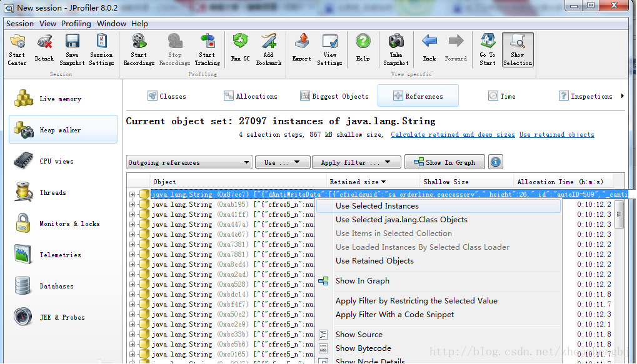Open Databases section in sidebar

63,286
